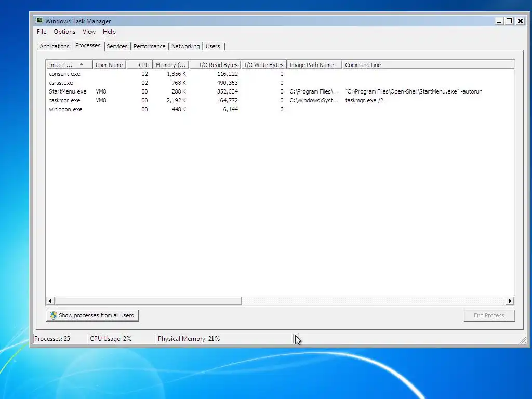Screen dimensions: 532x399
Task: Go to the Networking tab
Action: pyautogui.click(x=185, y=46)
